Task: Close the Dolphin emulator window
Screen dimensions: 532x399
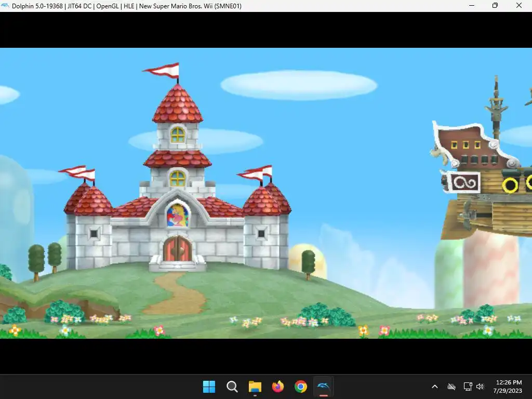Action: [519, 5]
